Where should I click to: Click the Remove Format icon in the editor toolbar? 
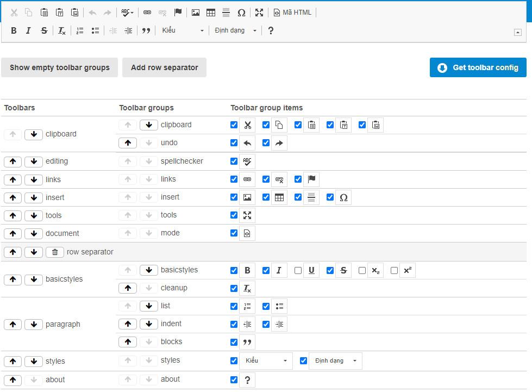tap(62, 30)
